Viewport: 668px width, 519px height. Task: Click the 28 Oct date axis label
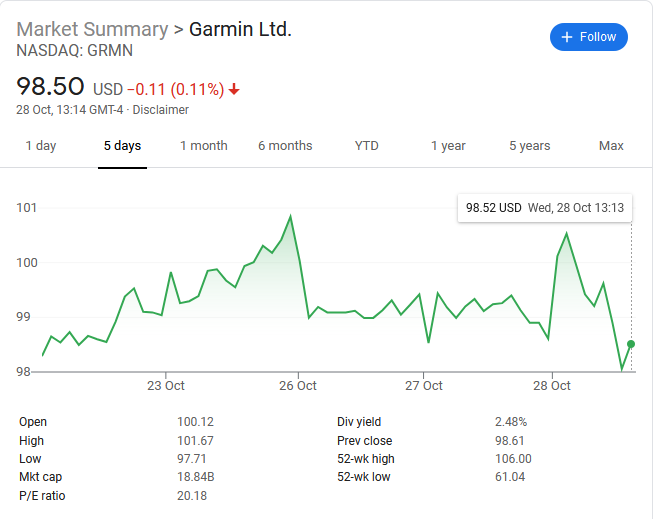point(552,385)
